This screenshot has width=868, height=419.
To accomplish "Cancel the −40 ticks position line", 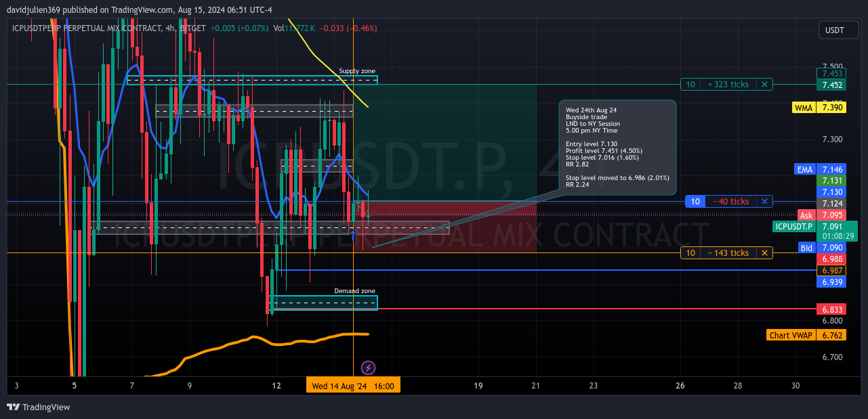I will click(764, 201).
